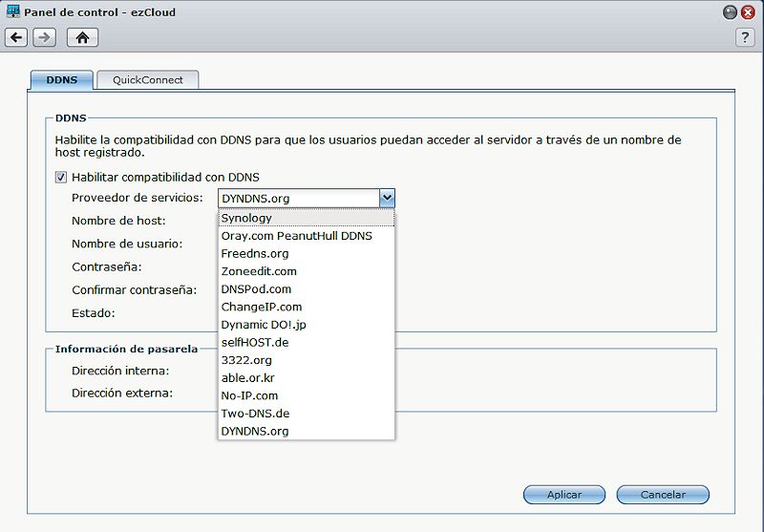Select Synology from provider list
764x532 pixels.
[x=307, y=218]
